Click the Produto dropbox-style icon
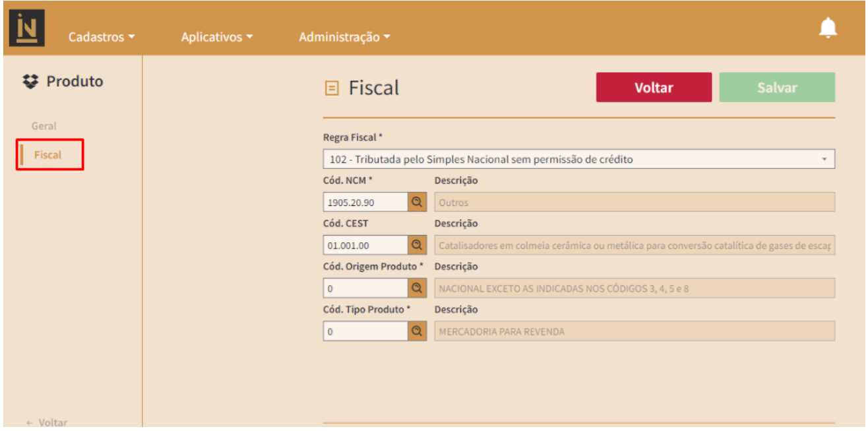Image resolution: width=868 pixels, height=431 pixels. click(30, 82)
